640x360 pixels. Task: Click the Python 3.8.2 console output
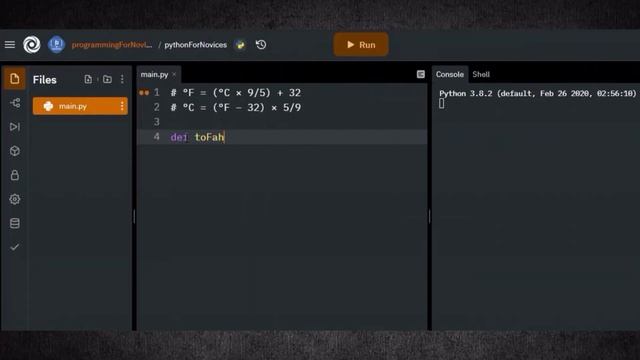(x=538, y=93)
